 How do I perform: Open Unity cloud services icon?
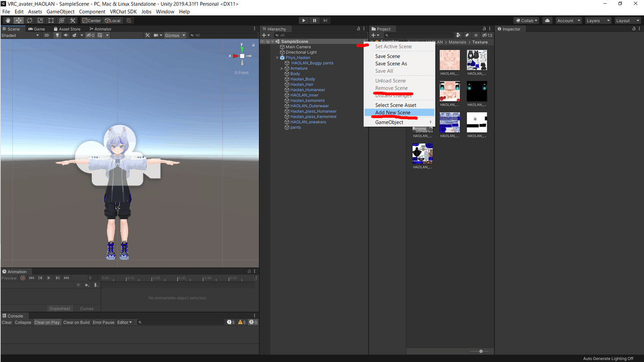pos(547,20)
